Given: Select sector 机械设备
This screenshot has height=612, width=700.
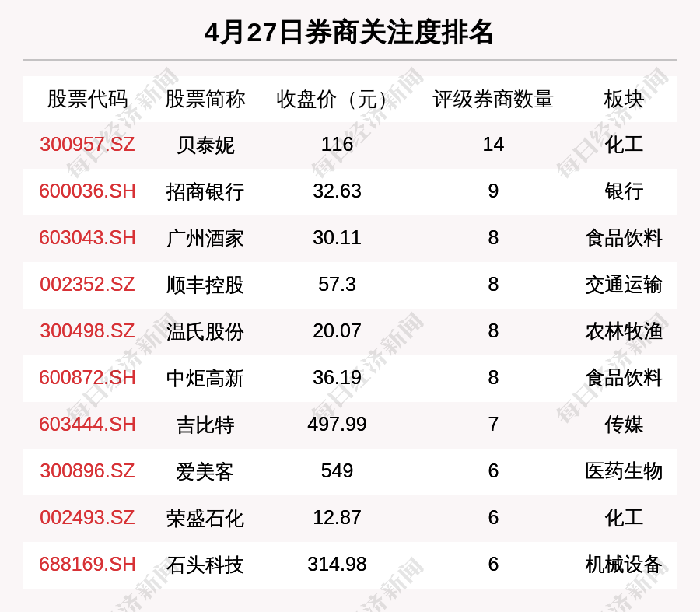Looking at the screenshot, I should pyautogui.click(x=624, y=565).
